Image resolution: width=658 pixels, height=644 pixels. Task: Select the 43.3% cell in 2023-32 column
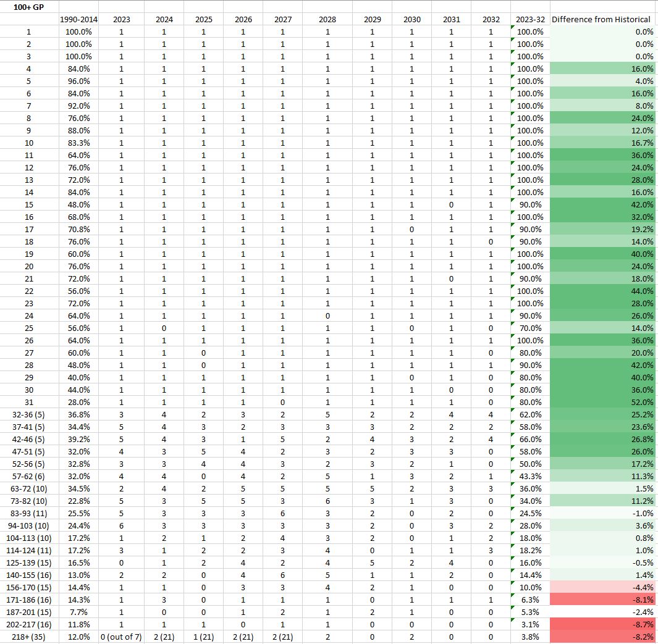pyautogui.click(x=530, y=476)
